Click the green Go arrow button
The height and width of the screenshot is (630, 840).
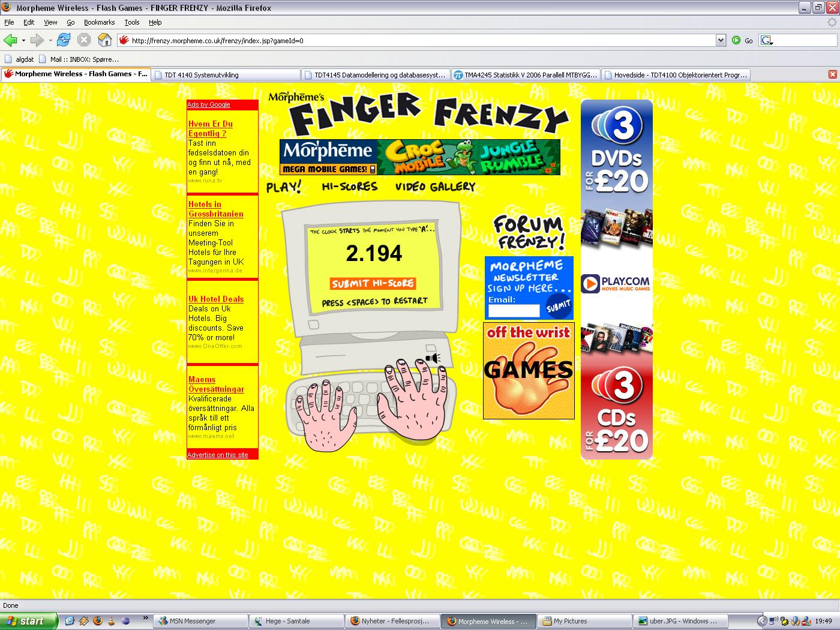click(x=736, y=40)
